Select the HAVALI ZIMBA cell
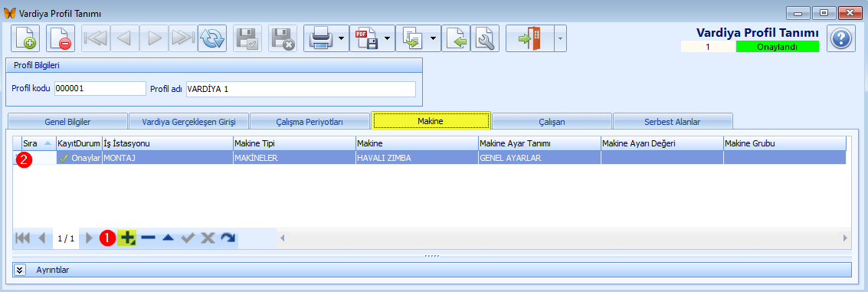This screenshot has width=868, height=292. [417, 157]
